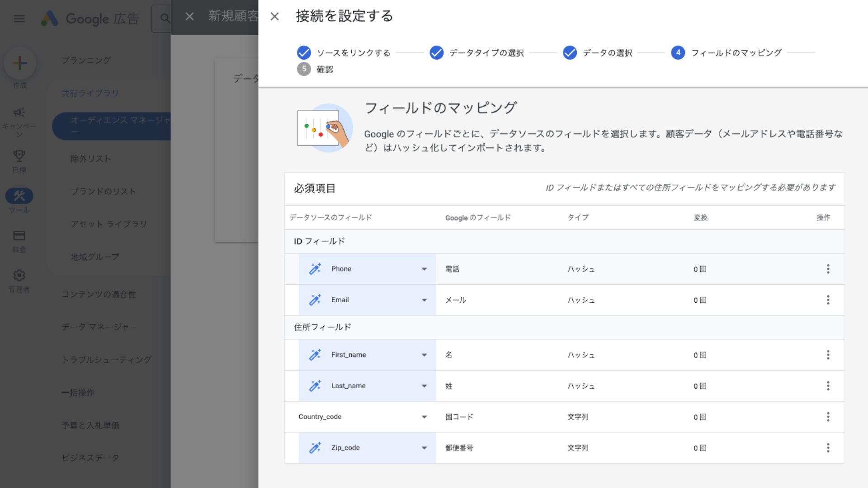
Task: Select オーディエンス マネージャー in the sidebar
Action: coord(111,126)
